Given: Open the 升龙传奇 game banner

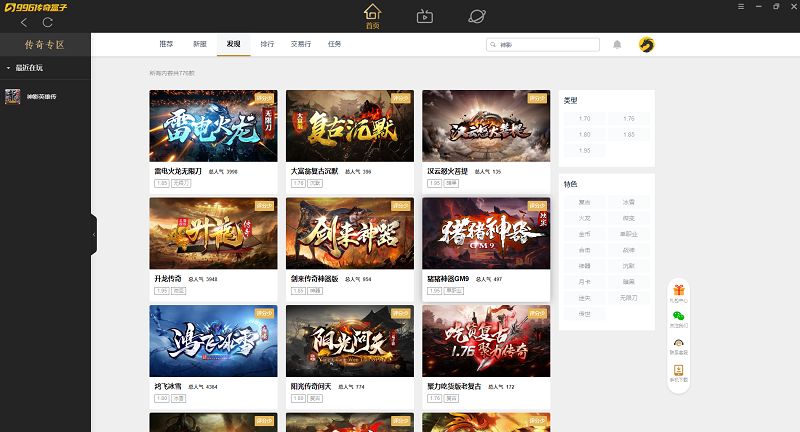Looking at the screenshot, I should [x=213, y=234].
